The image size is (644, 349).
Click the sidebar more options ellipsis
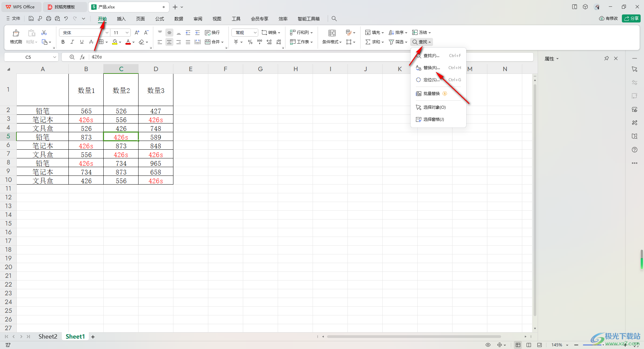click(635, 163)
